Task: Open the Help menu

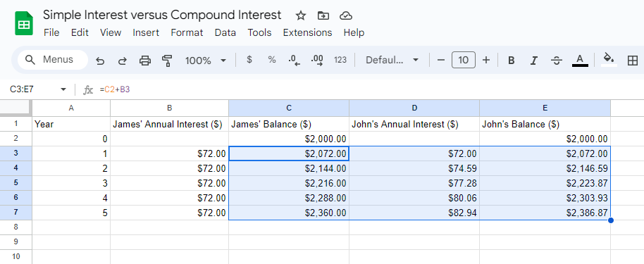Action: tap(354, 32)
